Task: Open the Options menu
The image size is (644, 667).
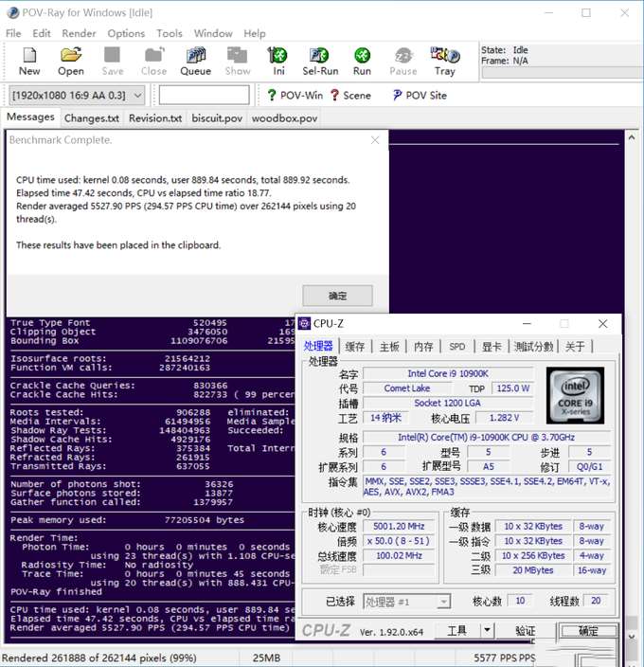Action: point(126,33)
